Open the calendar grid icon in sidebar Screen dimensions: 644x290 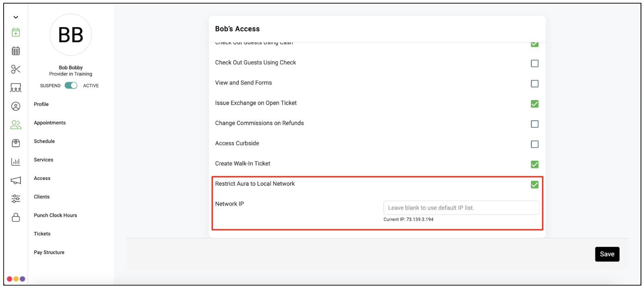pyautogui.click(x=16, y=51)
